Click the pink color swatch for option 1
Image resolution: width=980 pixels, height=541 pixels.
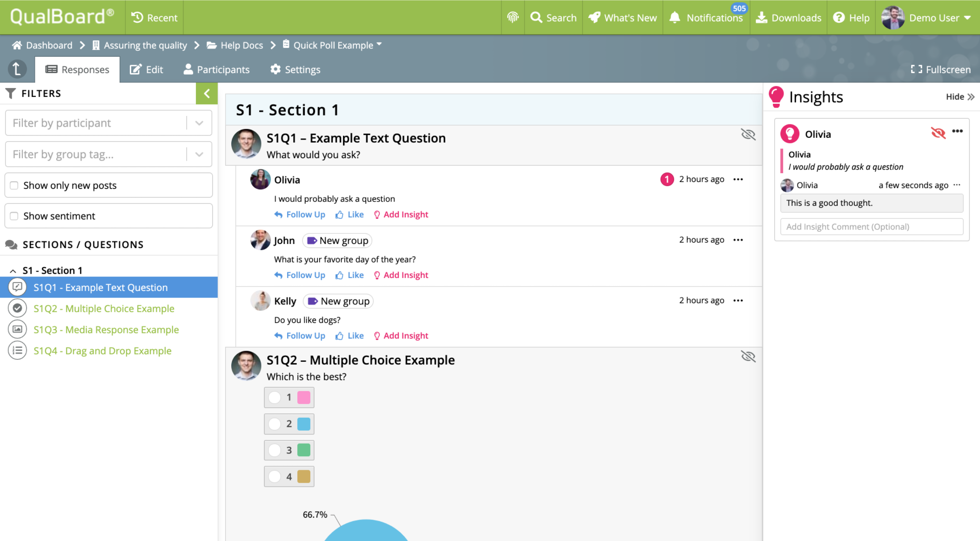[x=304, y=397]
